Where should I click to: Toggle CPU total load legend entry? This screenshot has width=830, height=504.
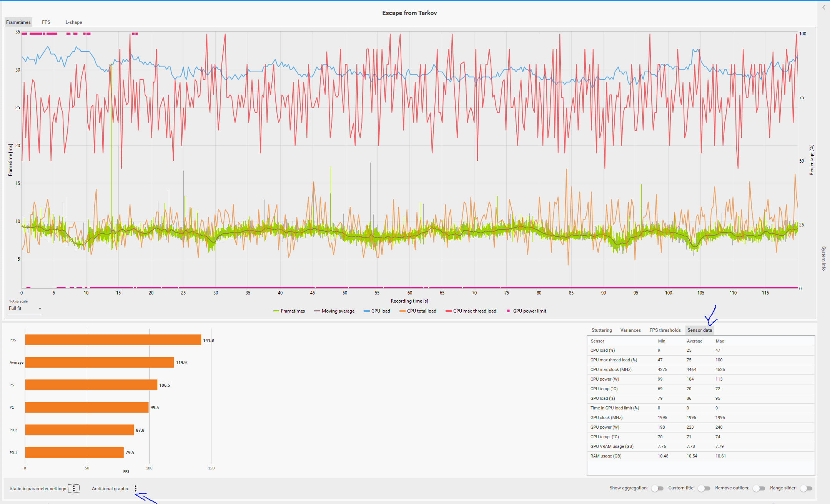[418, 311]
